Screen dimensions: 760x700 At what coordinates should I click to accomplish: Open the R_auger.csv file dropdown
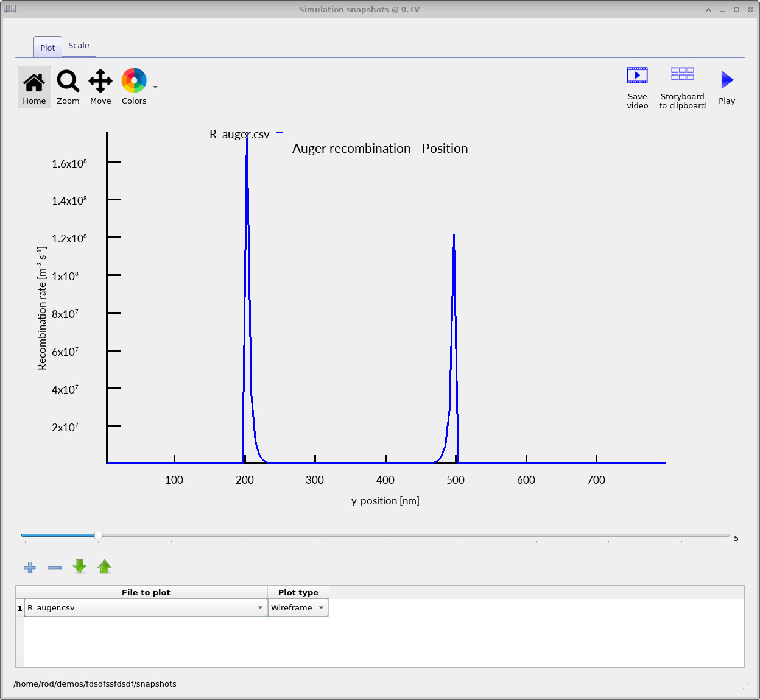pyautogui.click(x=146, y=608)
